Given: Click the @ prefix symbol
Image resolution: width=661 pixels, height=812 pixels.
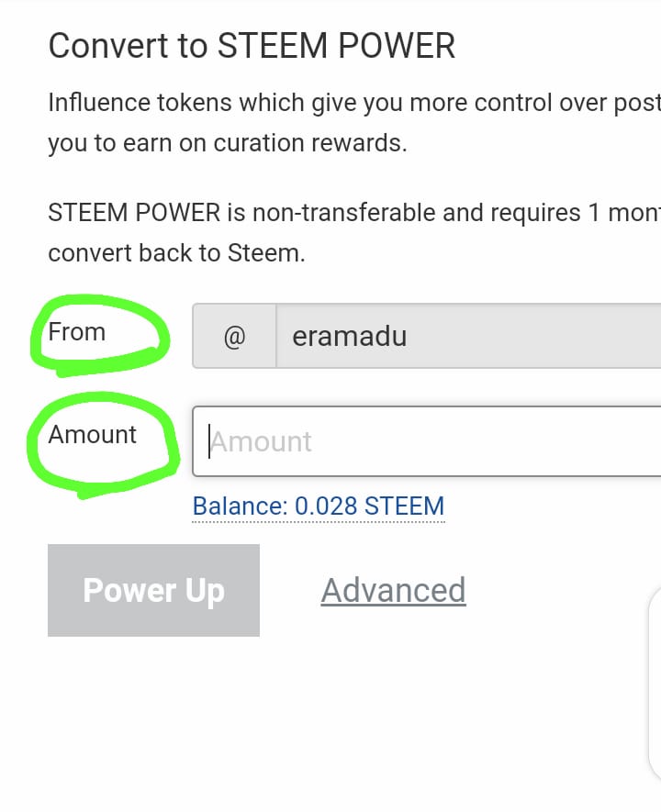Looking at the screenshot, I should coord(234,337).
